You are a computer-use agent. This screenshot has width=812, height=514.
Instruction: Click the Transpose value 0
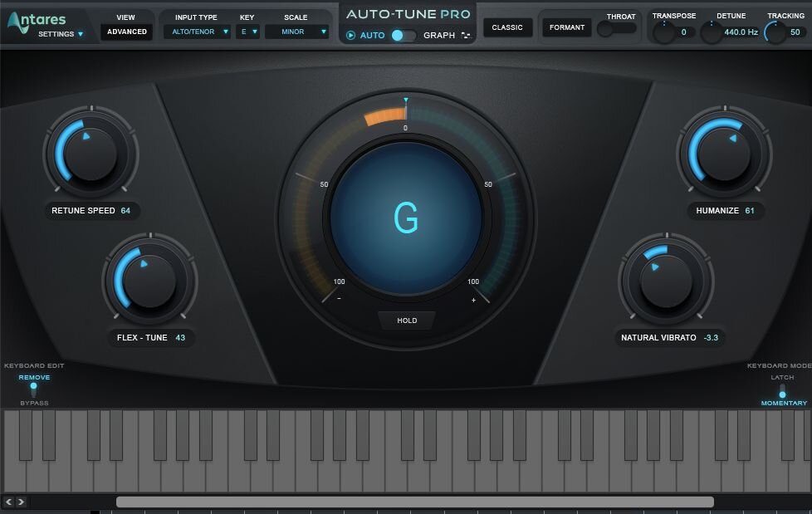point(683,32)
